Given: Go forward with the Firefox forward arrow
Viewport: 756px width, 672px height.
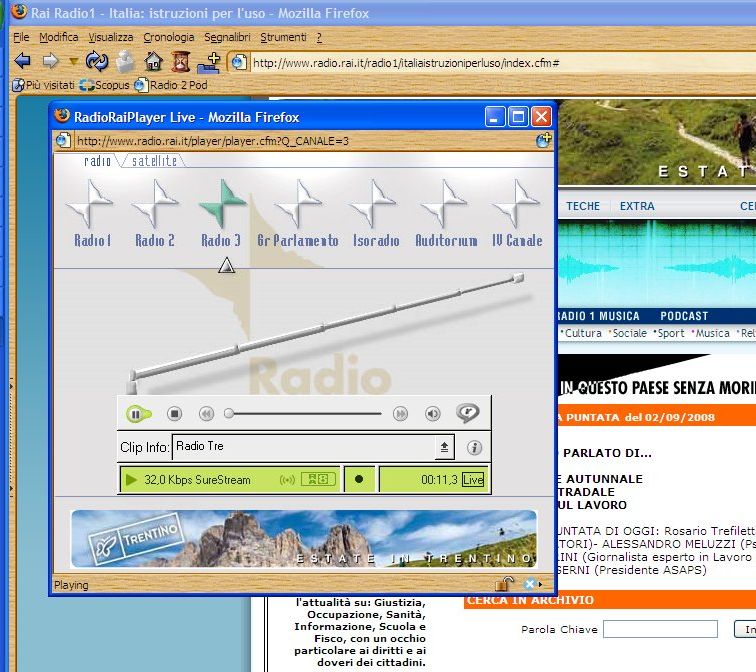Looking at the screenshot, I should [50, 61].
